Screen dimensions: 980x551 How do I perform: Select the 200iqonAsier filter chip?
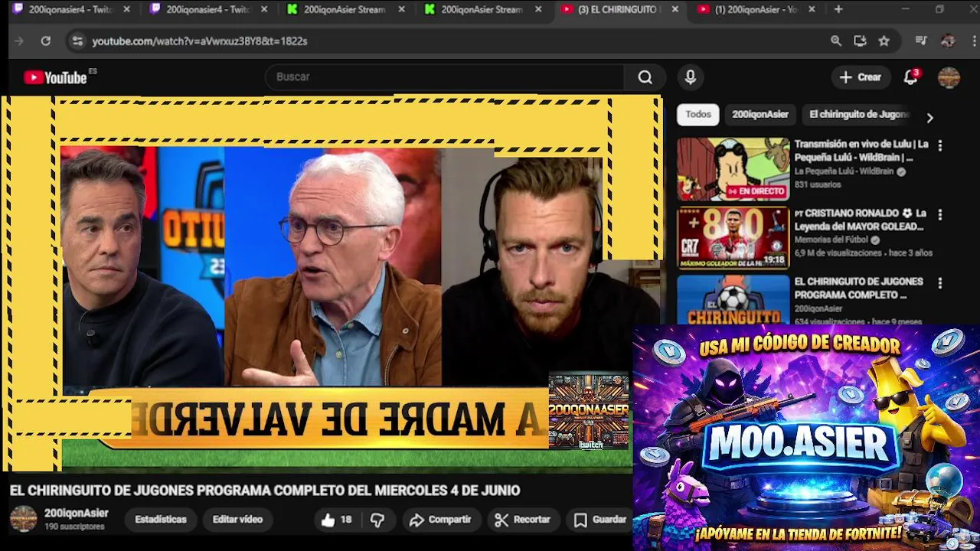tap(760, 114)
